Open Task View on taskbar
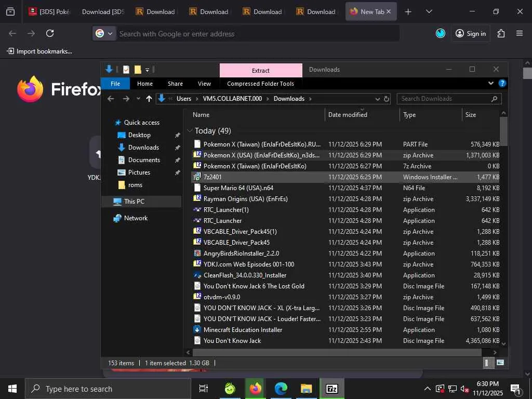The image size is (532, 399). click(204, 389)
